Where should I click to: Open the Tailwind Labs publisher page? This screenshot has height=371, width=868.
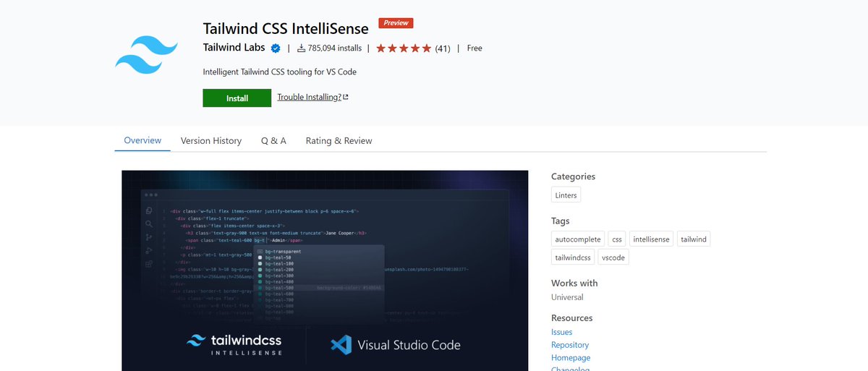click(234, 48)
